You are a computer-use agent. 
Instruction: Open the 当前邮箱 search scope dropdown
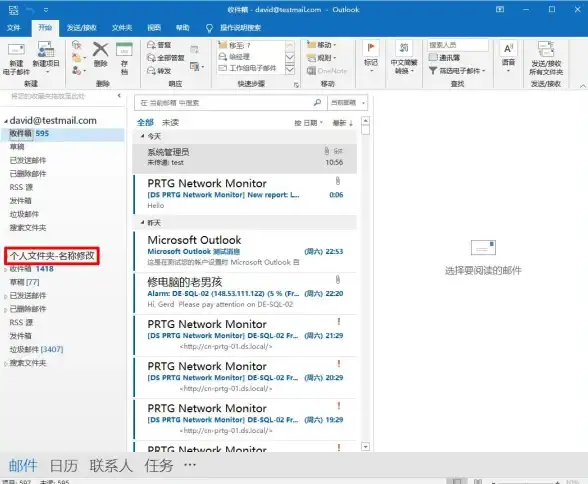[348, 103]
